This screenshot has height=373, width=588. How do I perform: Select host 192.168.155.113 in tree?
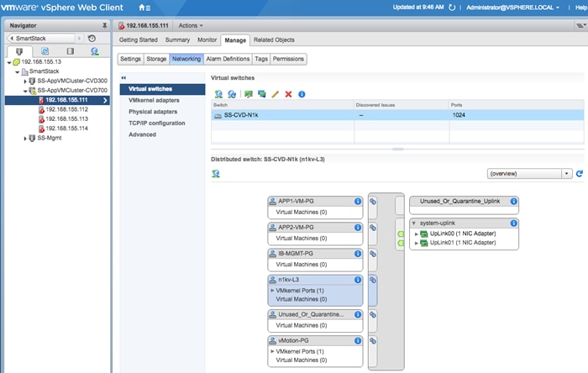pyautogui.click(x=66, y=118)
